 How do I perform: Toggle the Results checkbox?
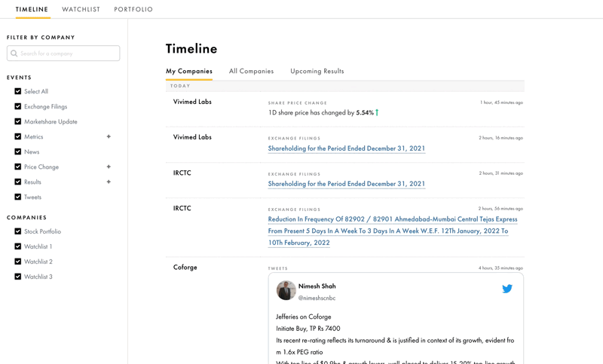(x=17, y=182)
